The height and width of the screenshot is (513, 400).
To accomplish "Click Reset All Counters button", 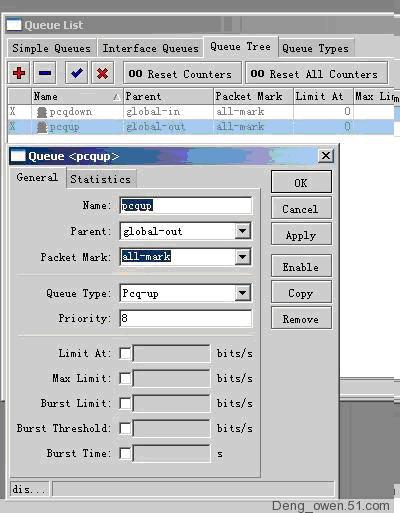I will 316,73.
